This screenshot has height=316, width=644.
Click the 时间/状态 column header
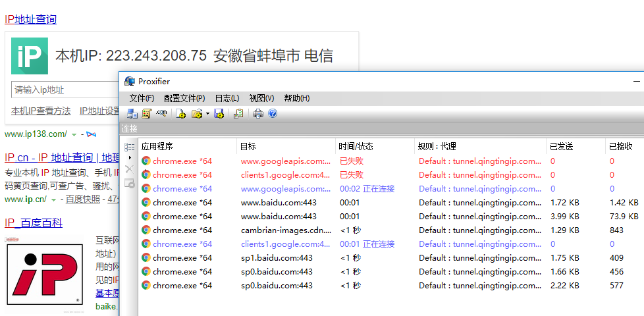pos(375,147)
